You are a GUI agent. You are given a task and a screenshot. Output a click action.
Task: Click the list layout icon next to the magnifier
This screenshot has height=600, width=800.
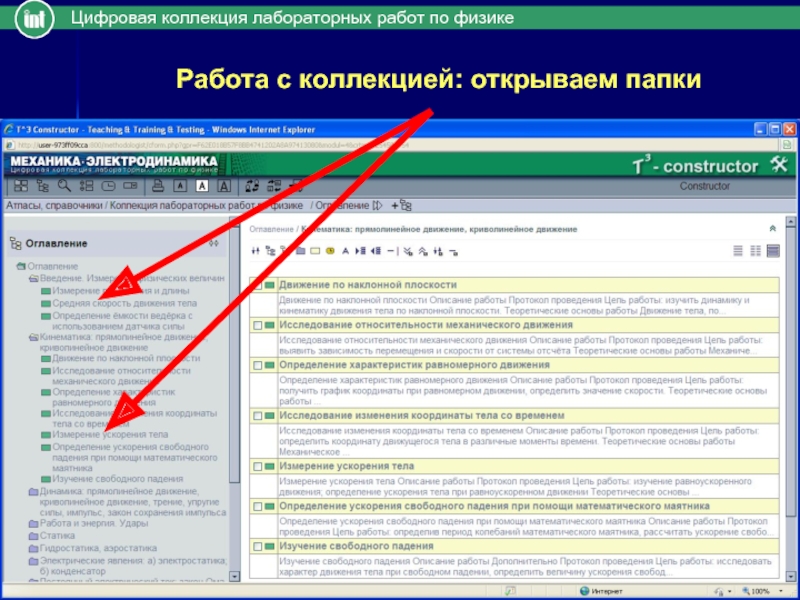pyautogui.click(x=86, y=186)
